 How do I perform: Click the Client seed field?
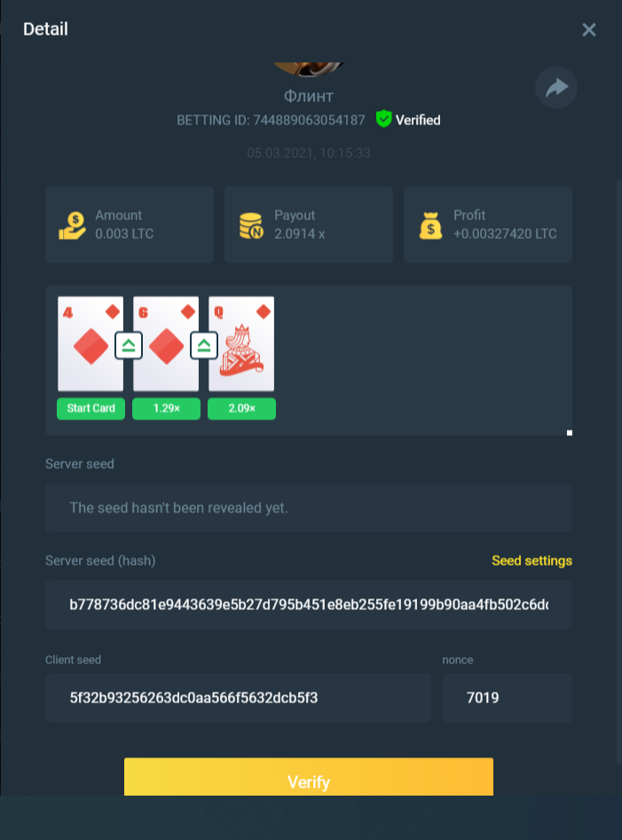238,698
